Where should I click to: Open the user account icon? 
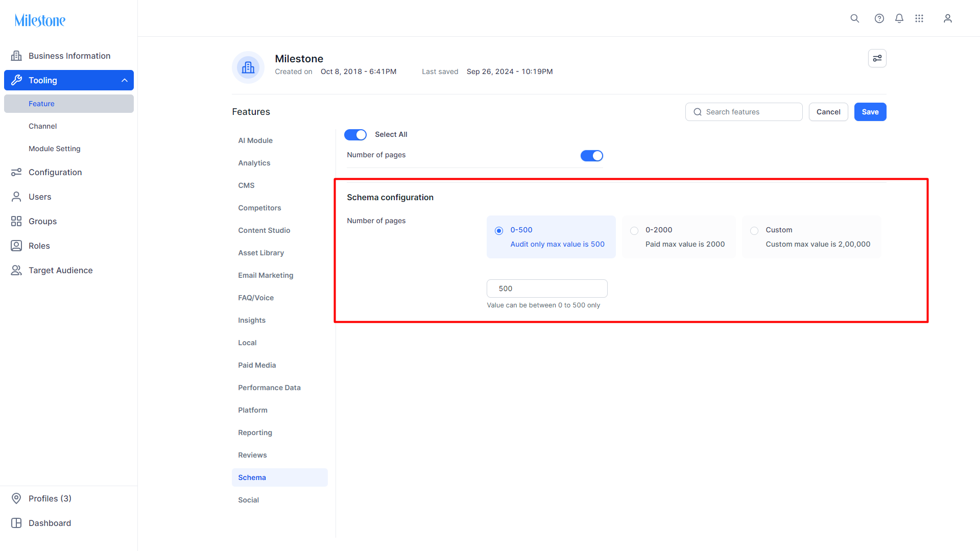pyautogui.click(x=948, y=18)
